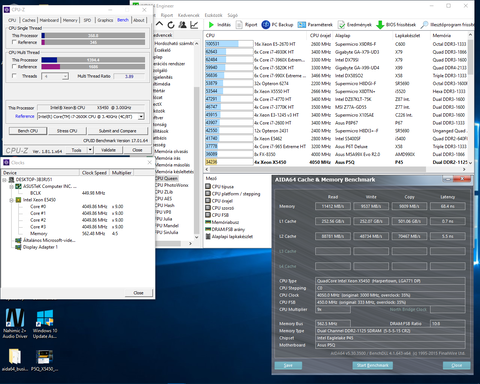Viewport: 480px width, 384px height.
Task: Select the 4x Xeon X5450 result row
Action: pos(337,162)
